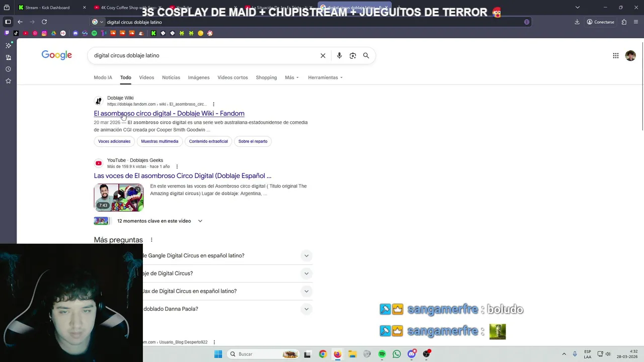Clear the Google search box

tap(323, 56)
